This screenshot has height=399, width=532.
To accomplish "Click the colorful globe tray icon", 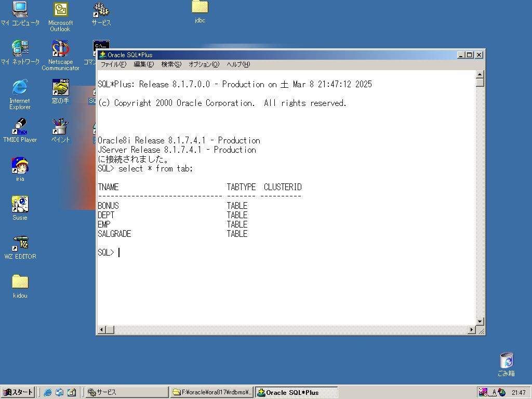I will (x=502, y=393).
